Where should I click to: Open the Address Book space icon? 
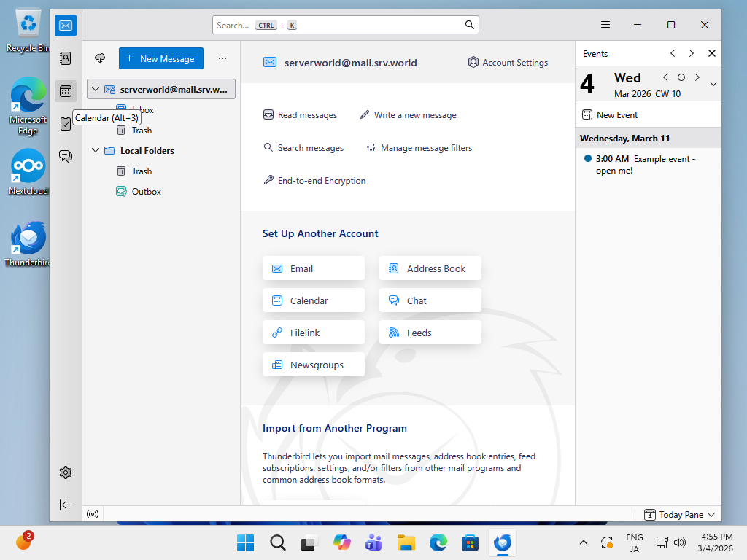coord(66,58)
